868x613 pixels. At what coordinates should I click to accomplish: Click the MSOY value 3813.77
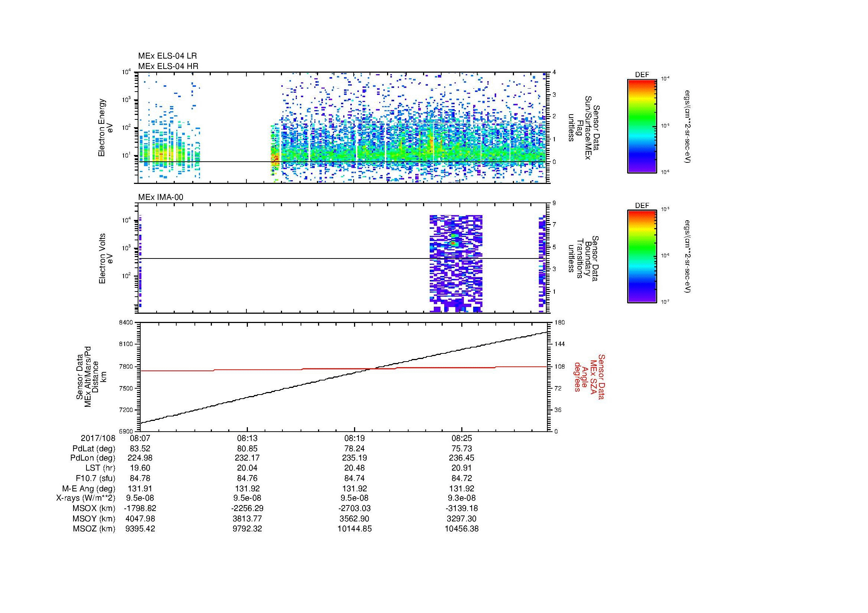click(x=247, y=518)
